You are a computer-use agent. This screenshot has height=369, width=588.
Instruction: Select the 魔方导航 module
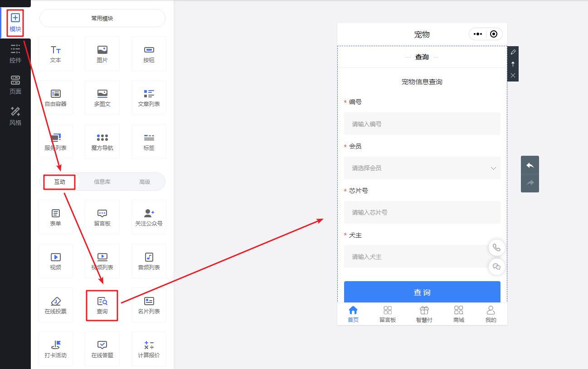102,142
